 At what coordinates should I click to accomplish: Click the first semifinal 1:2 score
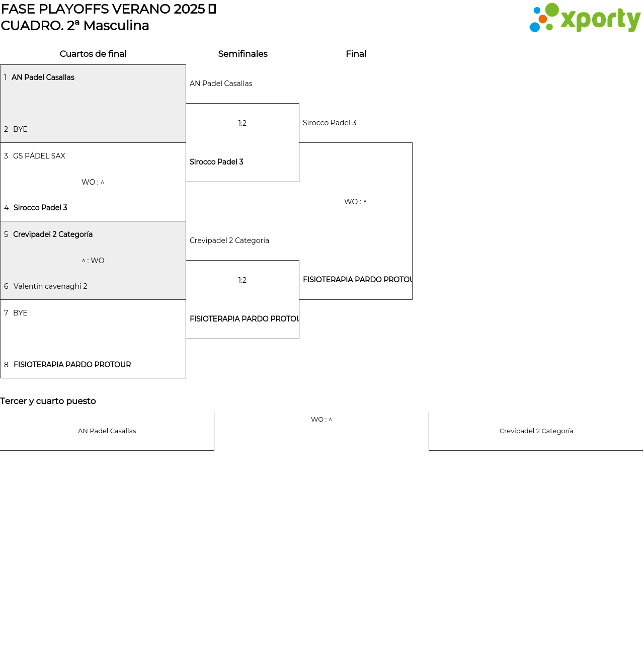(x=243, y=123)
